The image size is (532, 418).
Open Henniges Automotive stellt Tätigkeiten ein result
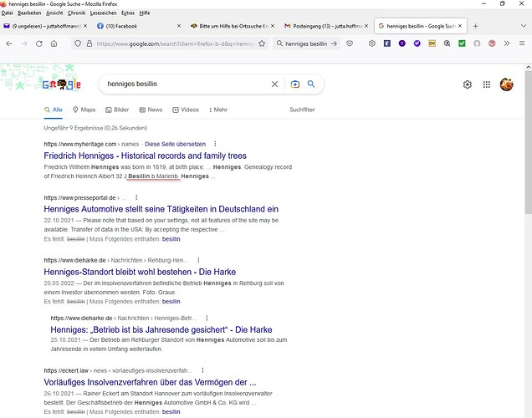[161, 209]
